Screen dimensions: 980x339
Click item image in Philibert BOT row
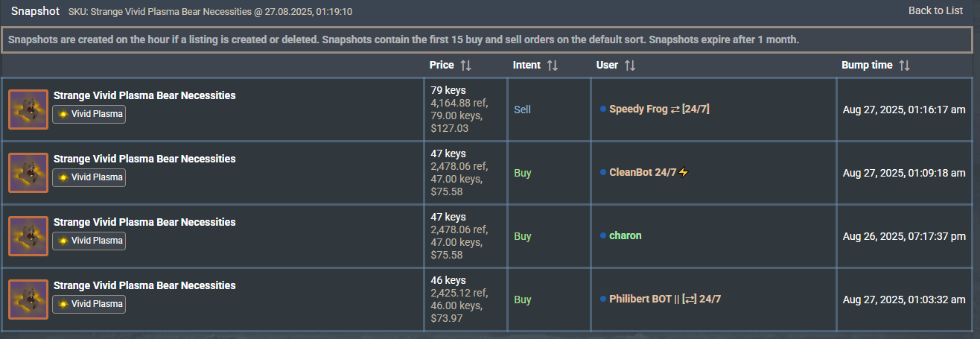[28, 300]
